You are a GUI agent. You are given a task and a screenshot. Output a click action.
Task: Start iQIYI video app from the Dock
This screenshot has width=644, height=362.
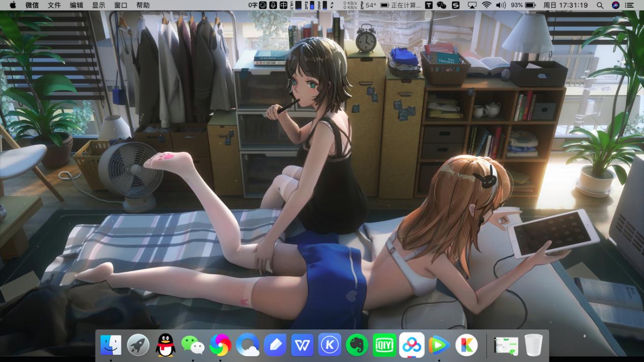point(384,344)
